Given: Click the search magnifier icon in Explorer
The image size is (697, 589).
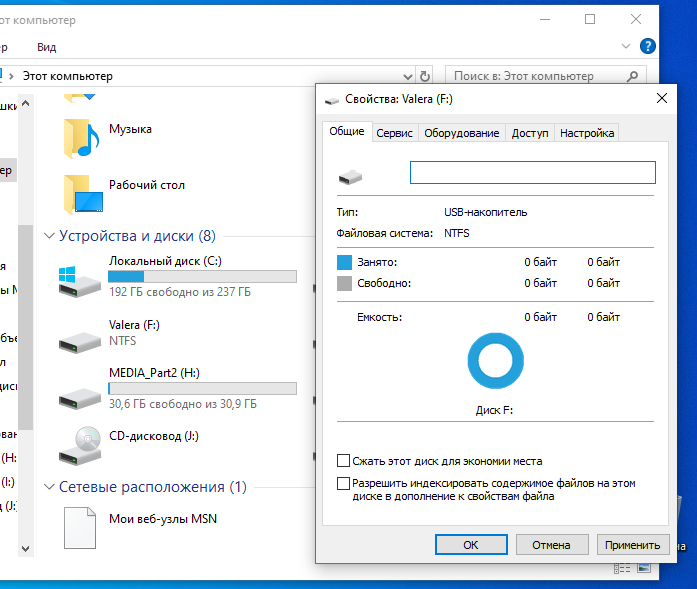Looking at the screenshot, I should (x=632, y=76).
